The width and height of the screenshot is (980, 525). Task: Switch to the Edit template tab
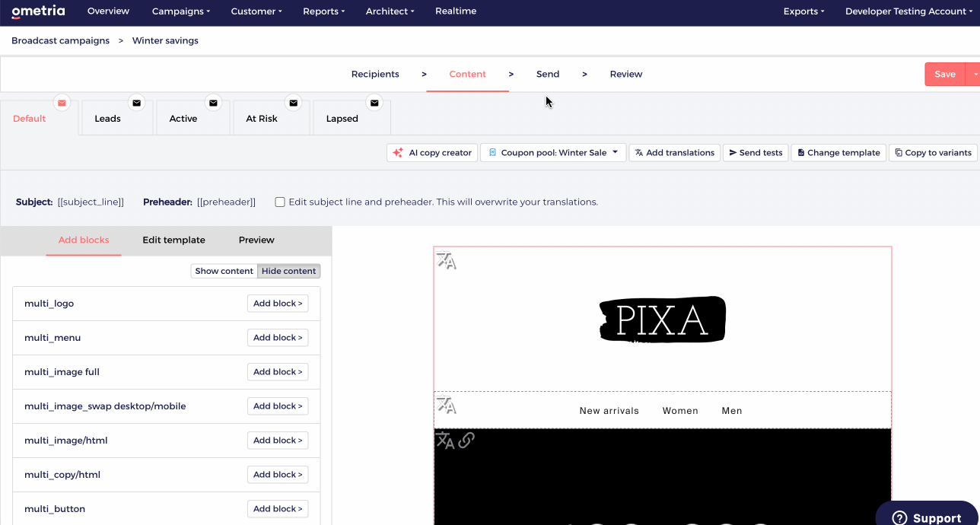point(173,240)
